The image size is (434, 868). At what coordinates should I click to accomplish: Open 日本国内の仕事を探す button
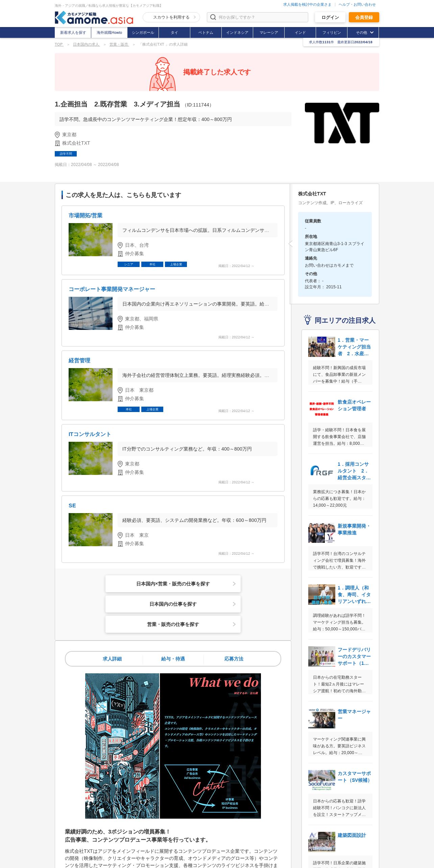click(173, 604)
